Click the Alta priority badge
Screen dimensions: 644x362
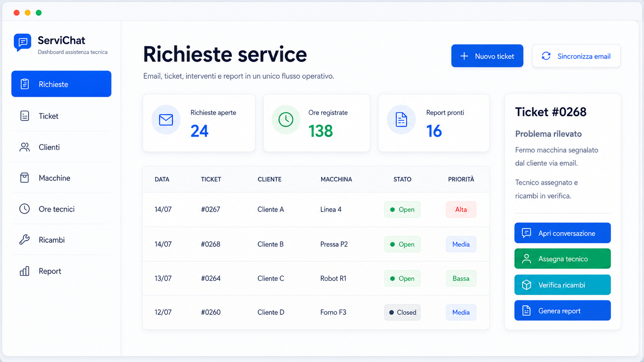461,210
